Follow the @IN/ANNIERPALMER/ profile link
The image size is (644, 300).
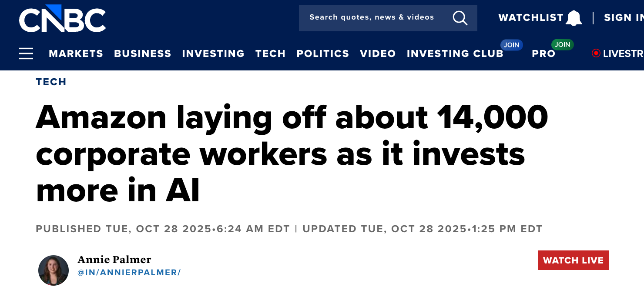click(129, 272)
